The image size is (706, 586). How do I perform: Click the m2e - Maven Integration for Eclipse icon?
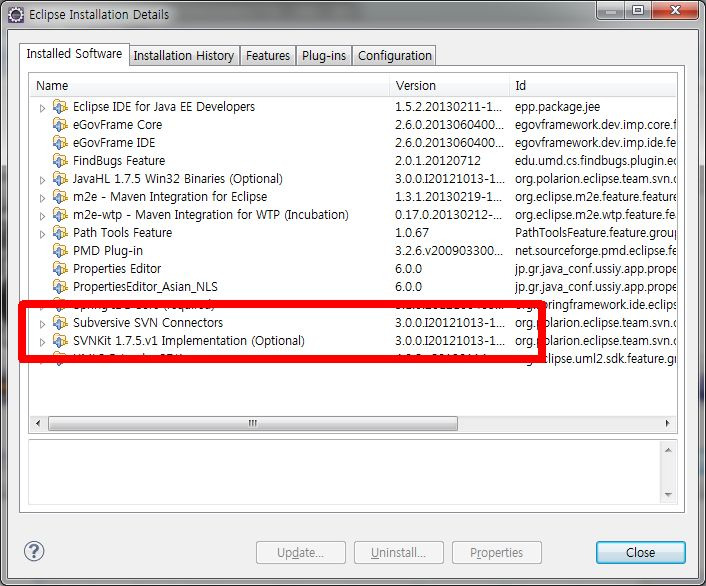click(x=60, y=197)
